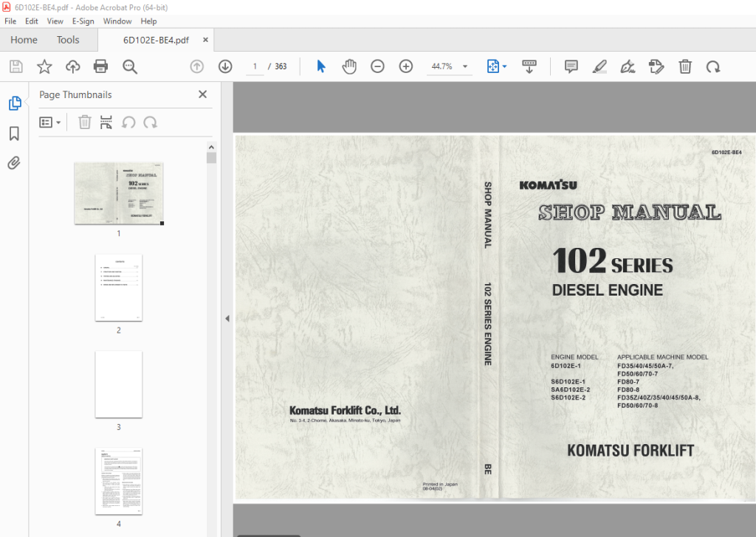Close the 6D102E-BE4.pdf tab
Image resolution: width=756 pixels, height=537 pixels.
(x=205, y=40)
